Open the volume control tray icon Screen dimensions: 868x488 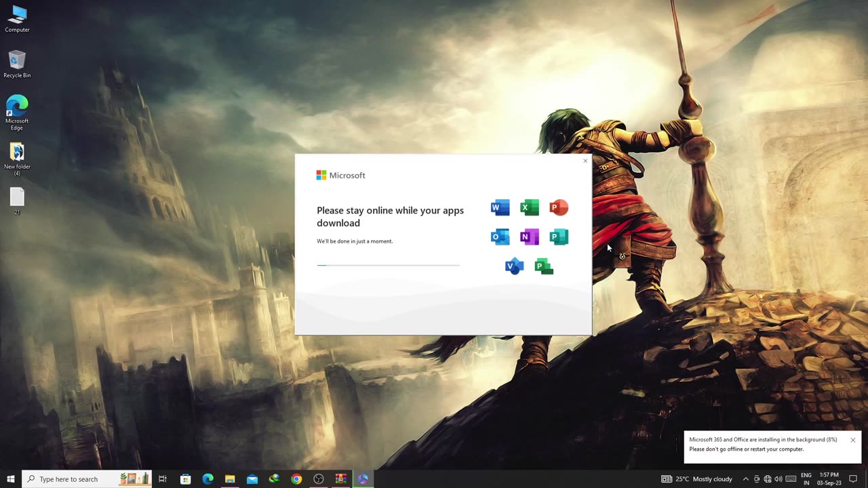(x=778, y=479)
